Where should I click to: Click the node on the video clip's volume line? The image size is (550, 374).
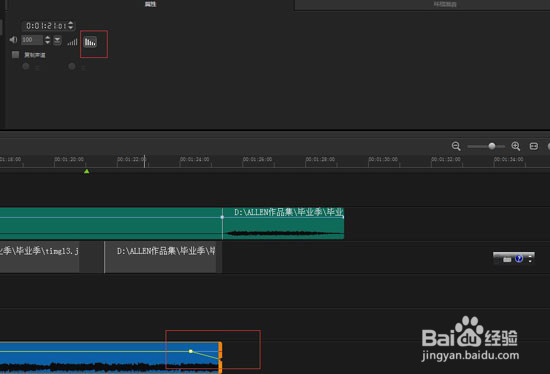pos(222,217)
